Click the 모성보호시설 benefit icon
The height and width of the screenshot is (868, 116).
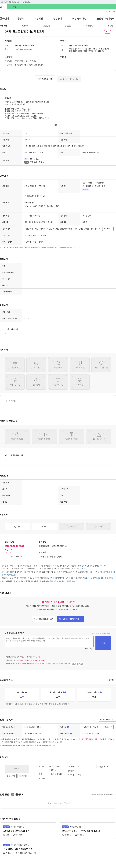coord(58,382)
